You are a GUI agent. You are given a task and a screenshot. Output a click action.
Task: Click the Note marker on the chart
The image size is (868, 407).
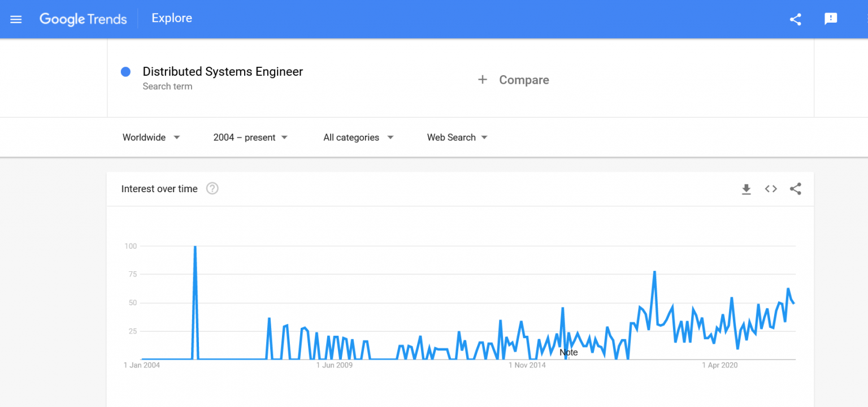tap(568, 352)
